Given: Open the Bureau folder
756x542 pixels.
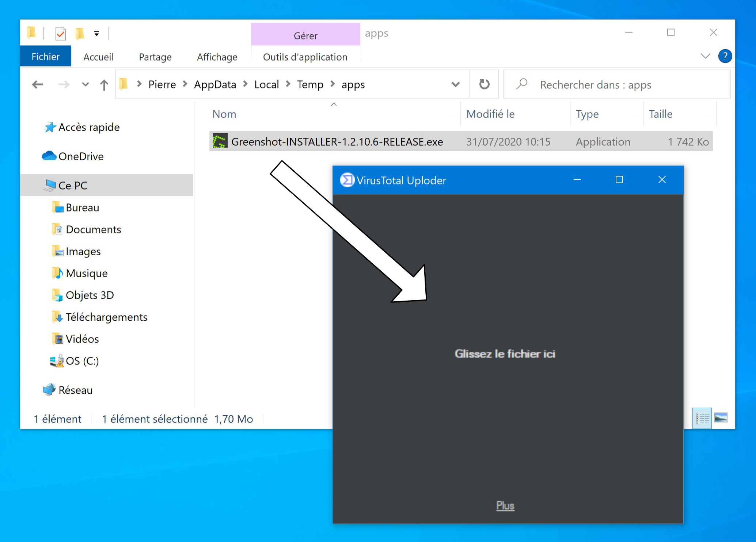Looking at the screenshot, I should pos(82,207).
